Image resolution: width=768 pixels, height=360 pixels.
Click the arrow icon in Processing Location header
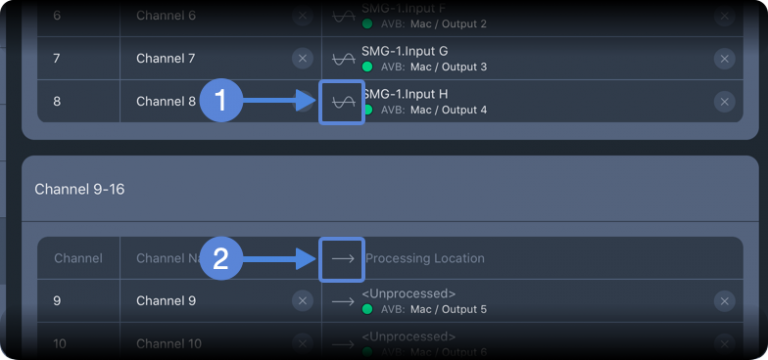[343, 259]
